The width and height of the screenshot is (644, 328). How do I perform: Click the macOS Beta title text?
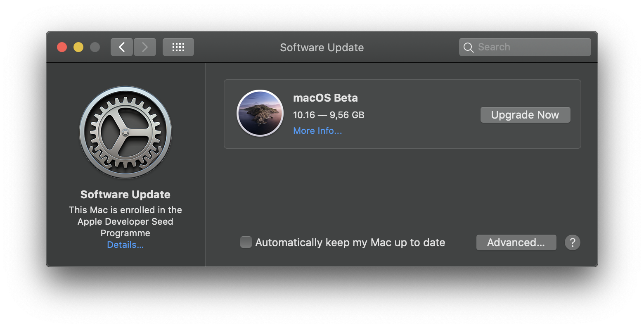[x=325, y=98]
